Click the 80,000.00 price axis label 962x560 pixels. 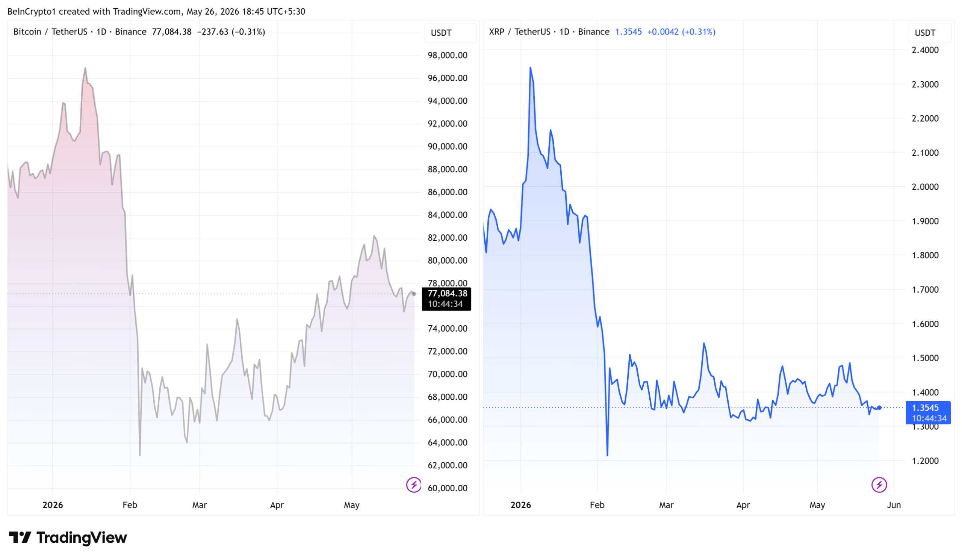point(448,261)
